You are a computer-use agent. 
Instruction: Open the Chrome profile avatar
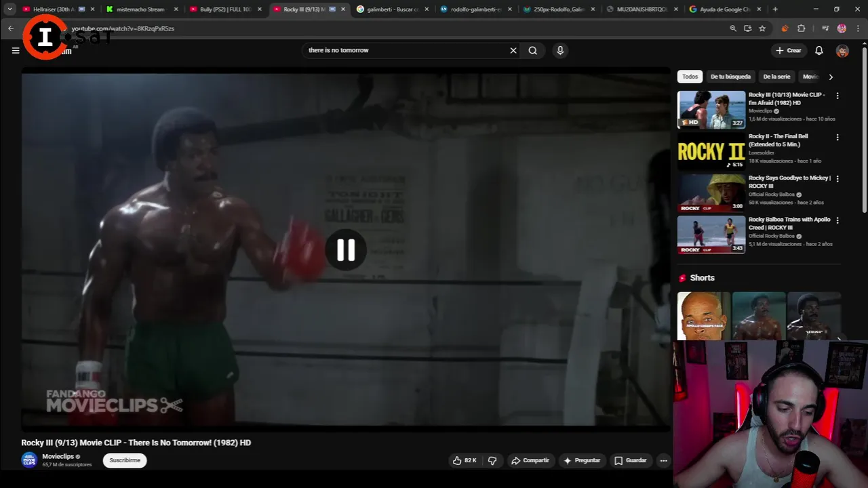842,28
